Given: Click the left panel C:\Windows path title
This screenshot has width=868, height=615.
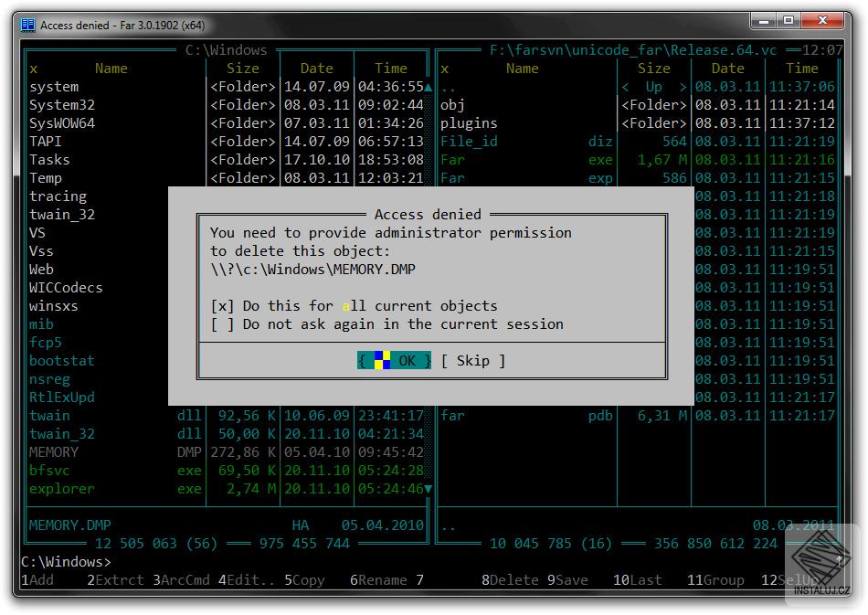Looking at the screenshot, I should (x=226, y=50).
